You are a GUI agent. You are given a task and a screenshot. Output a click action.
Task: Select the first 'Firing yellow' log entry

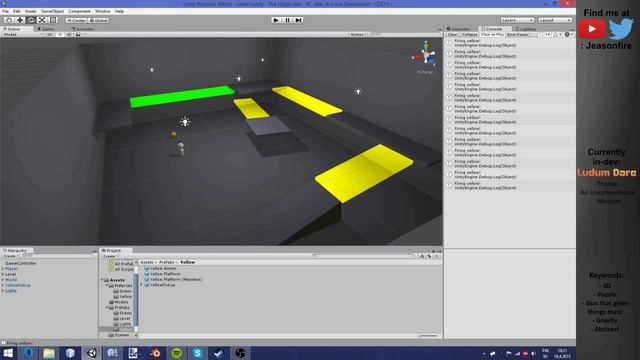(x=510, y=43)
